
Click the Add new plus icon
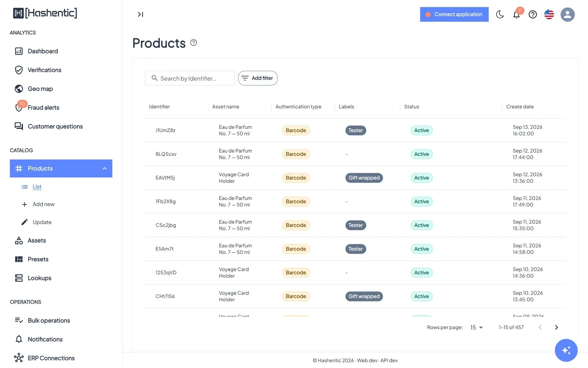[x=25, y=204]
